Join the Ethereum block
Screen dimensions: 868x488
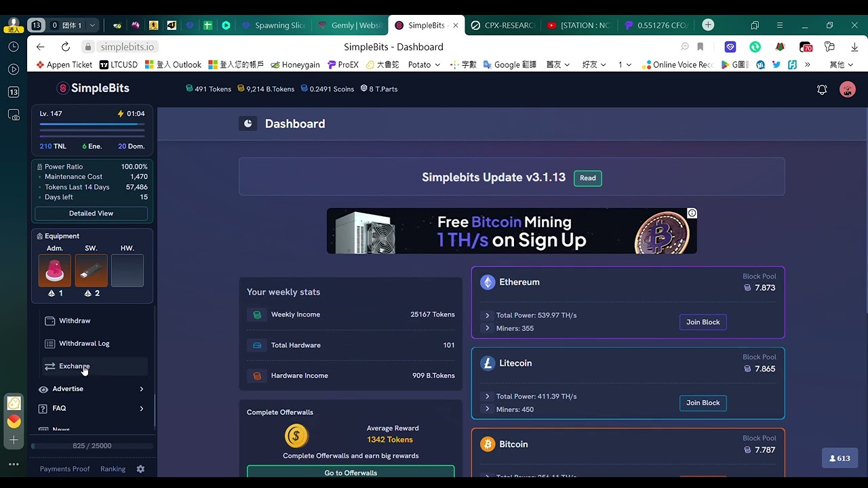pos(703,322)
